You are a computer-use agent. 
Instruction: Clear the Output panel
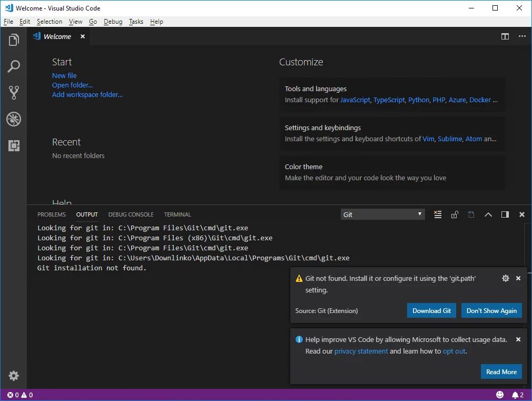438,214
